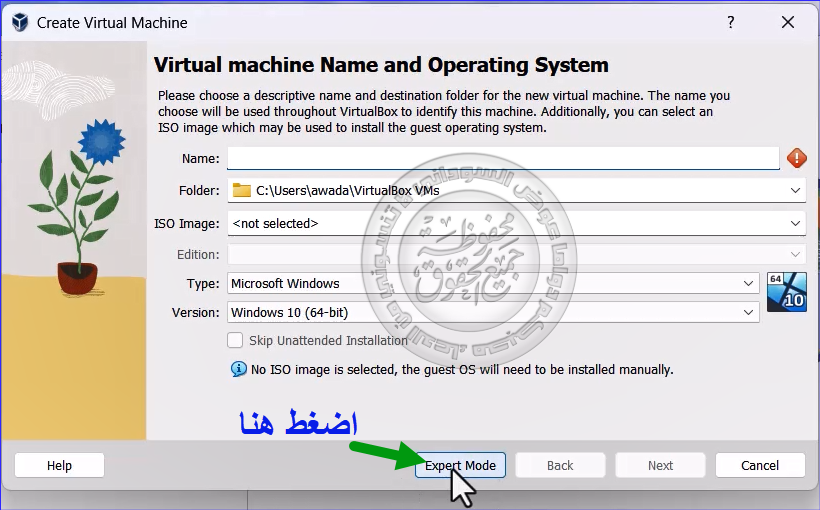The image size is (820, 510).
Task: Focus the Name text field
Action: pyautogui.click(x=502, y=158)
